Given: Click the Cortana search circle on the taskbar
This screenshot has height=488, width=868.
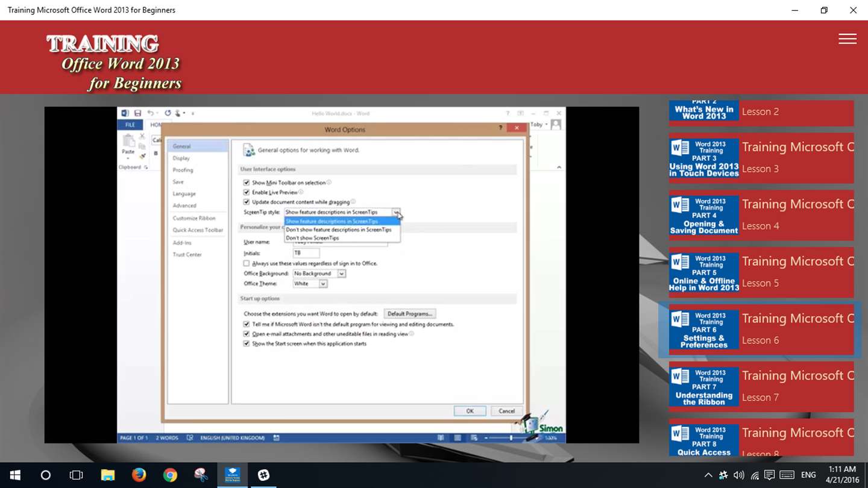Looking at the screenshot, I should [x=45, y=475].
